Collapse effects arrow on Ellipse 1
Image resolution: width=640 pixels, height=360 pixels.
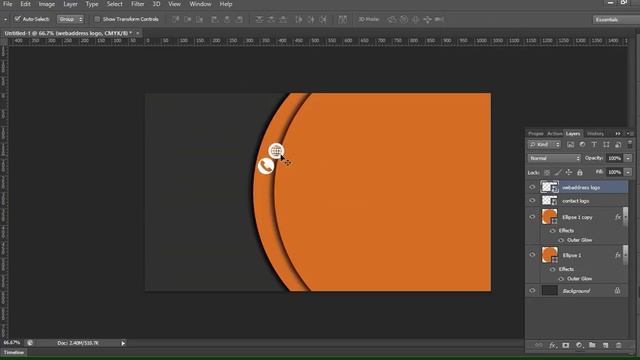(625, 254)
